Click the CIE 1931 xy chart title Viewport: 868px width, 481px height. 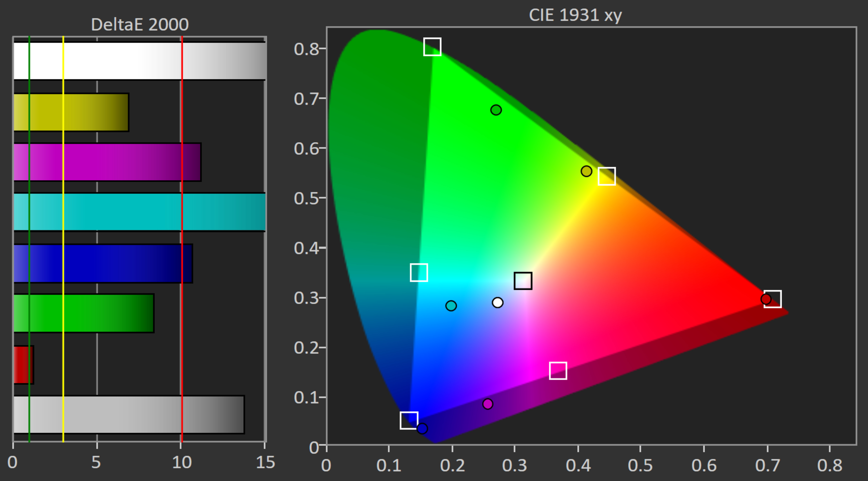575,15
